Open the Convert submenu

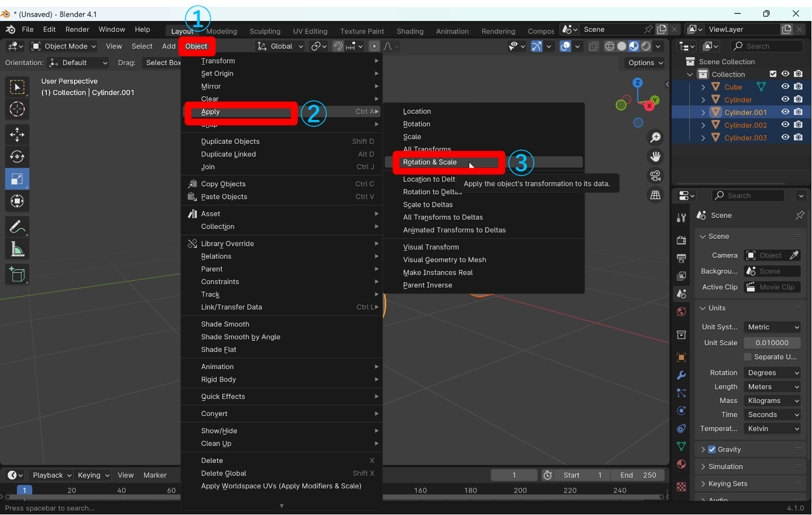[282, 414]
